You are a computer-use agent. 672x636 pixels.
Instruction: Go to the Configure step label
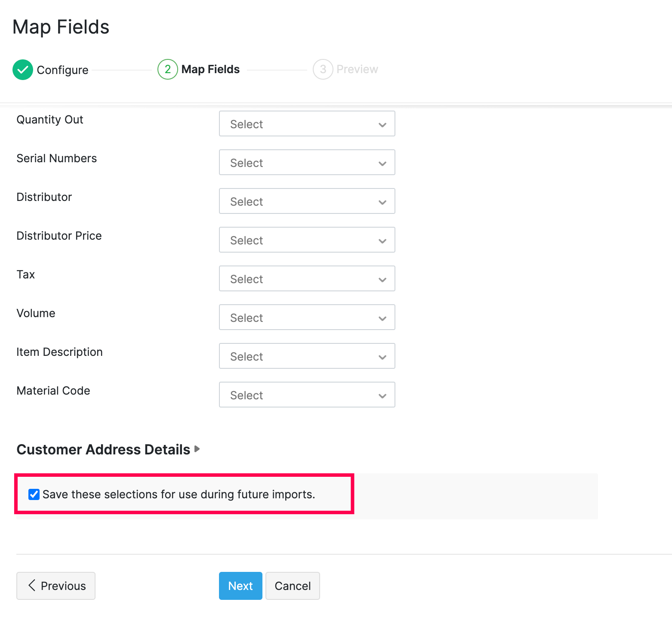point(62,70)
